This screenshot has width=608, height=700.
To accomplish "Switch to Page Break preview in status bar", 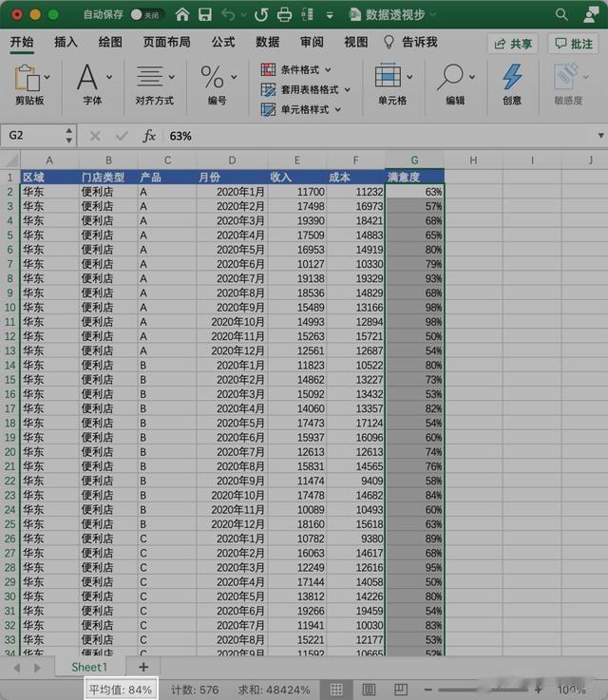I will click(400, 690).
